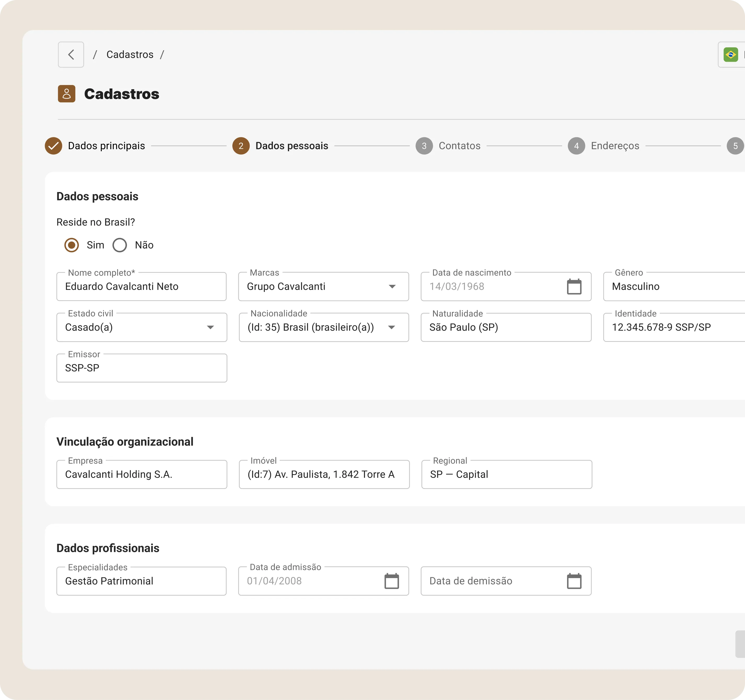Open the Data de demissão calendar icon
The image size is (745, 700).
coord(574,581)
